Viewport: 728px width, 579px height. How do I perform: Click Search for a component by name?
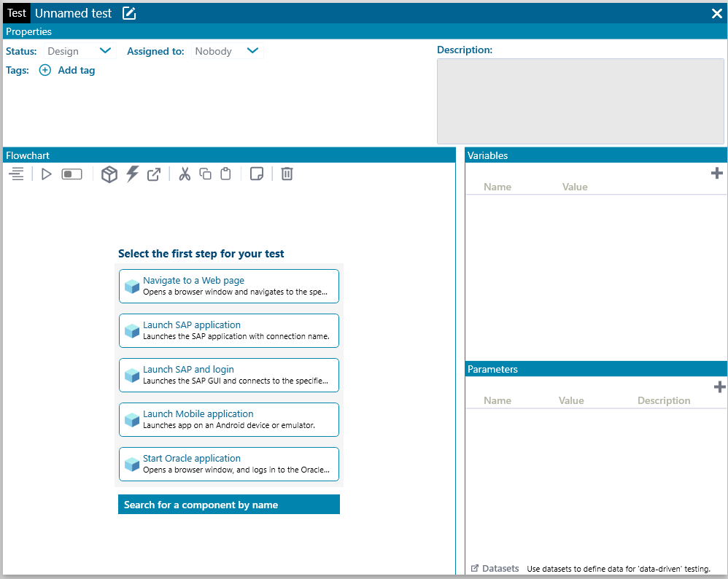pyautogui.click(x=229, y=504)
